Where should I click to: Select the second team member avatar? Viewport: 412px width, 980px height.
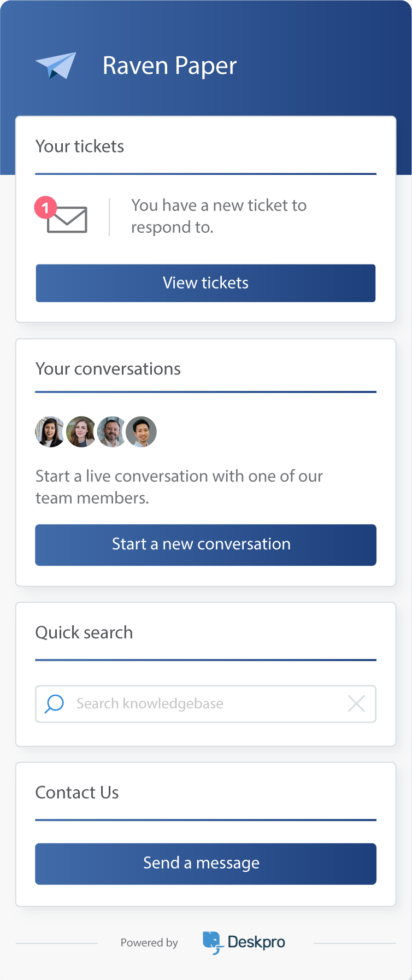coord(81,432)
